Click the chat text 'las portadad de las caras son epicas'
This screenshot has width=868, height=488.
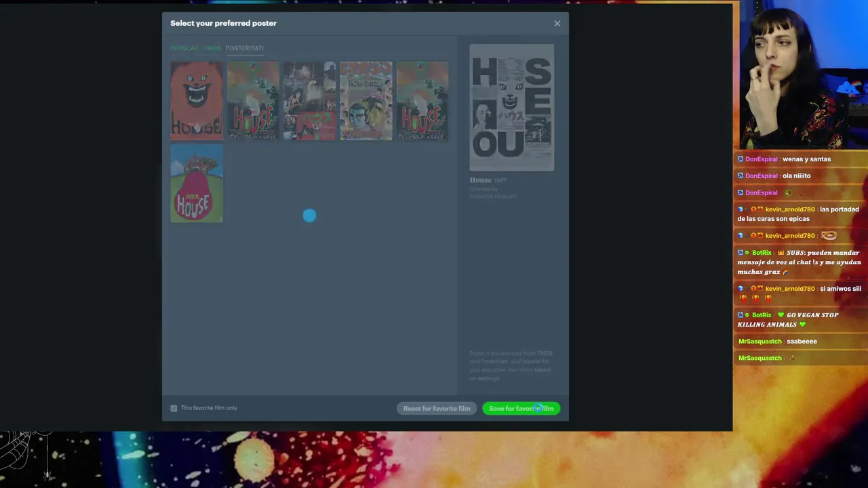(x=798, y=214)
